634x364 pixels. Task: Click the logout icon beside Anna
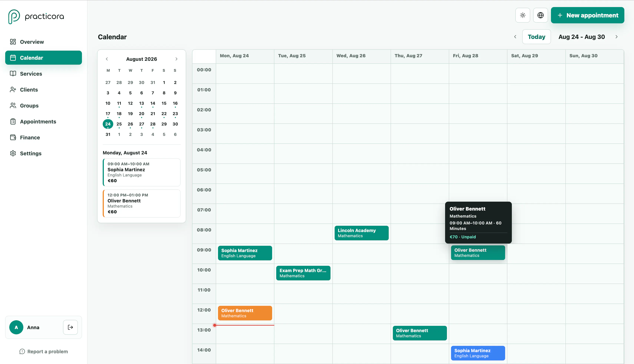tap(70, 327)
